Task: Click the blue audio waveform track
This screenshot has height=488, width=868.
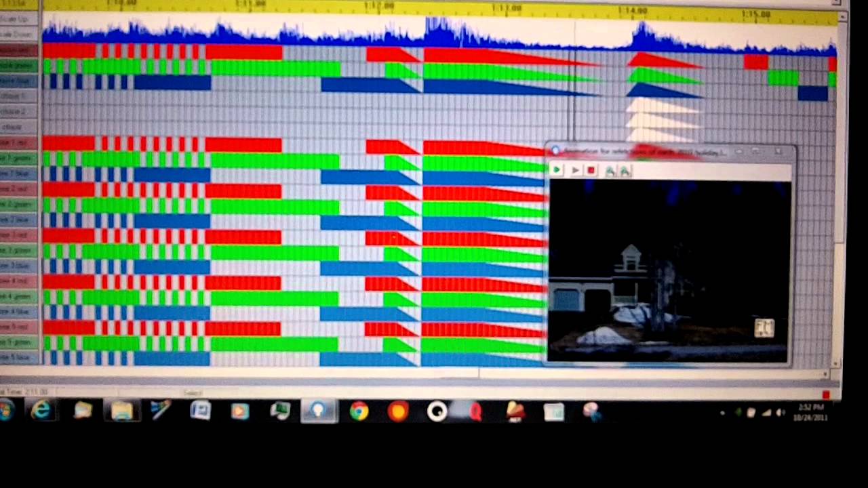Action: point(439,35)
